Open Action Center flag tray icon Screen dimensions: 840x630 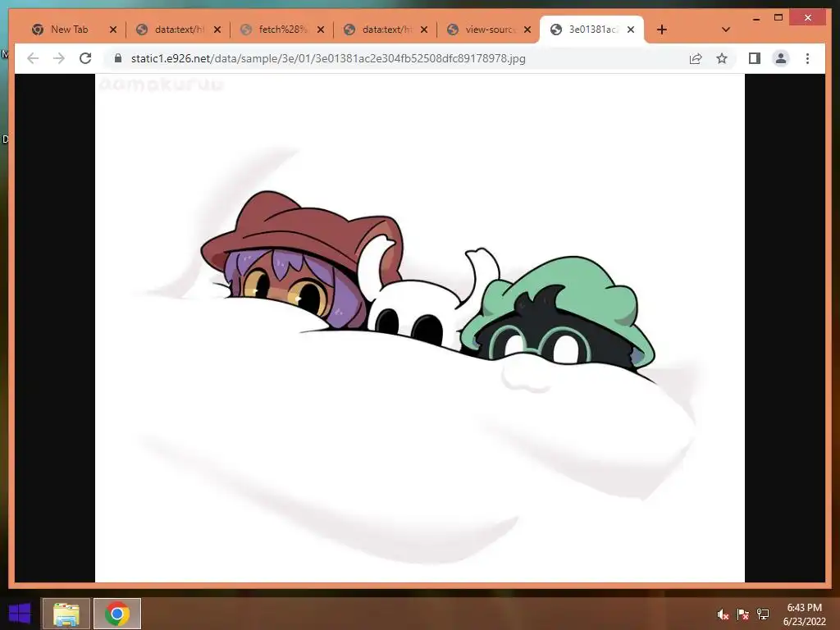point(743,614)
